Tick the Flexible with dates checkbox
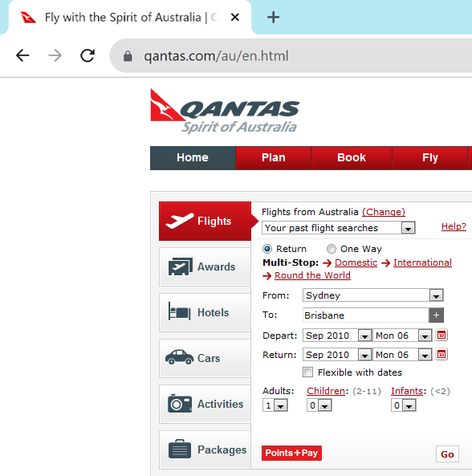 307,372
